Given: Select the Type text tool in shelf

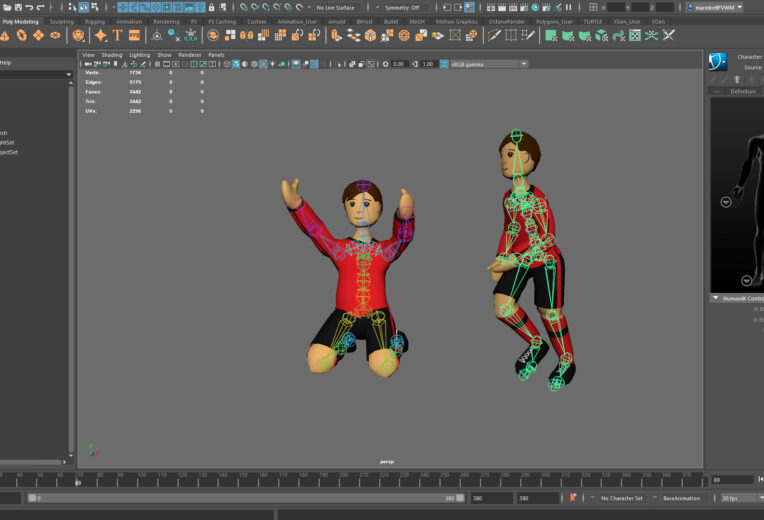Looking at the screenshot, I should [x=117, y=35].
